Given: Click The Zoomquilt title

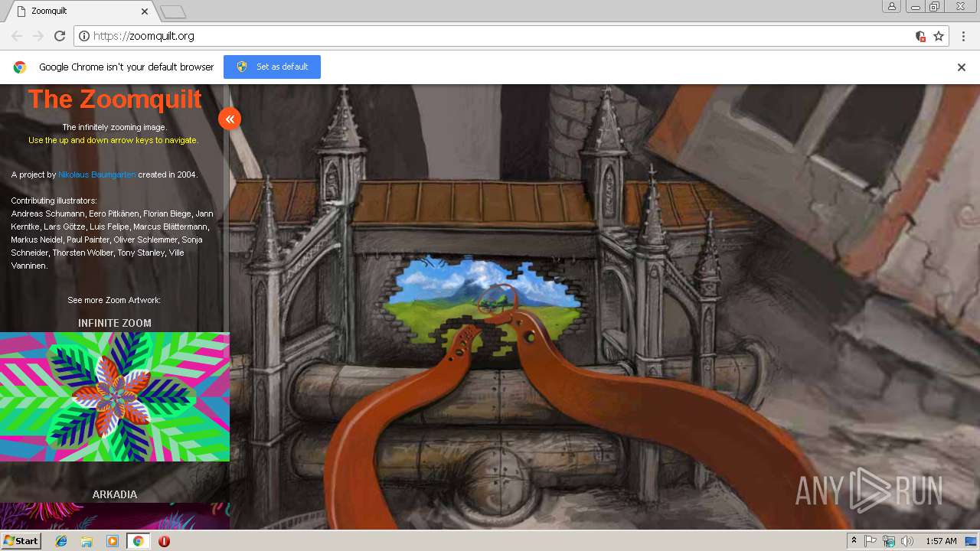Looking at the screenshot, I should coord(115,99).
